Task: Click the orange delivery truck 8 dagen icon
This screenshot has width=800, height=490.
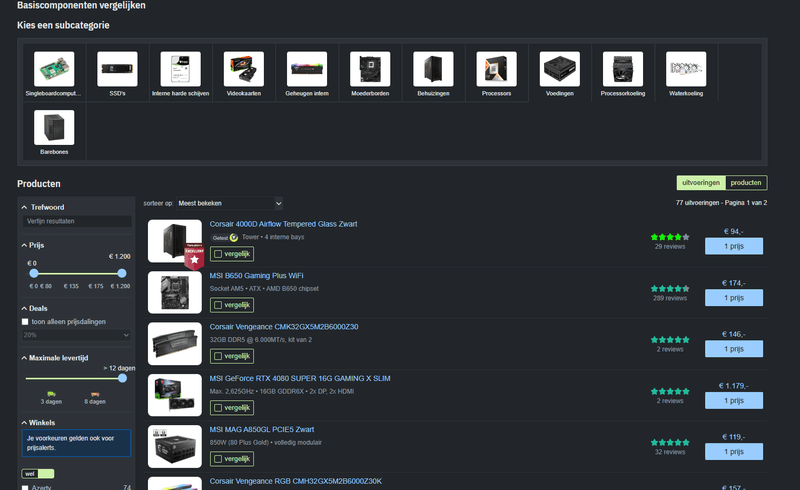Action: [95, 394]
